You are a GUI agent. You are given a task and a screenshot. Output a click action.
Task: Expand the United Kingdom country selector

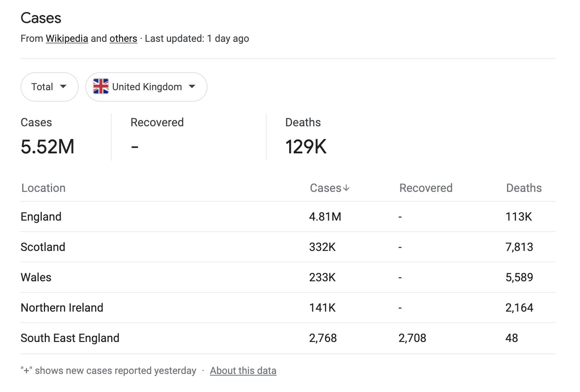[146, 87]
